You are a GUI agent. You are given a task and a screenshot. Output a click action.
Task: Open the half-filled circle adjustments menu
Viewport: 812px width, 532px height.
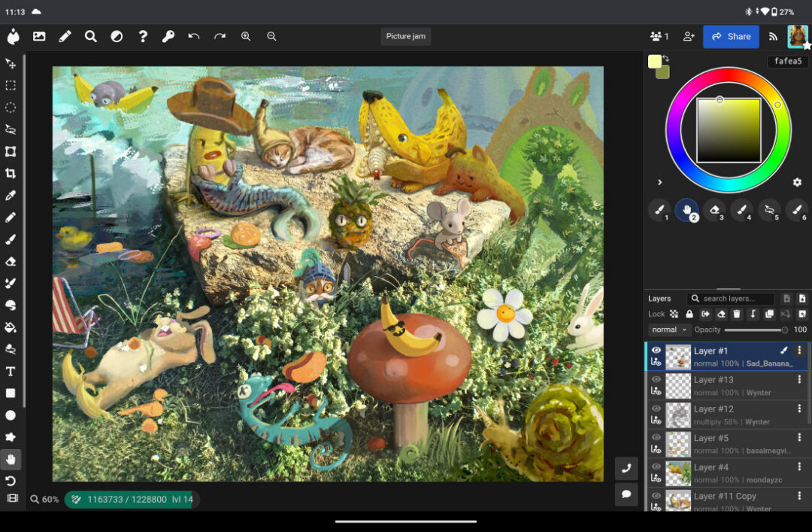coord(117,36)
